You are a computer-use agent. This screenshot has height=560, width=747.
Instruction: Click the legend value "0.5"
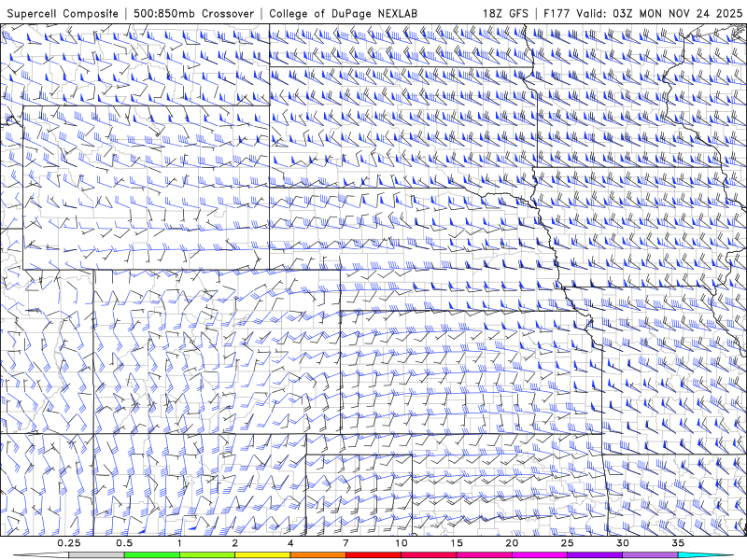pos(124,543)
